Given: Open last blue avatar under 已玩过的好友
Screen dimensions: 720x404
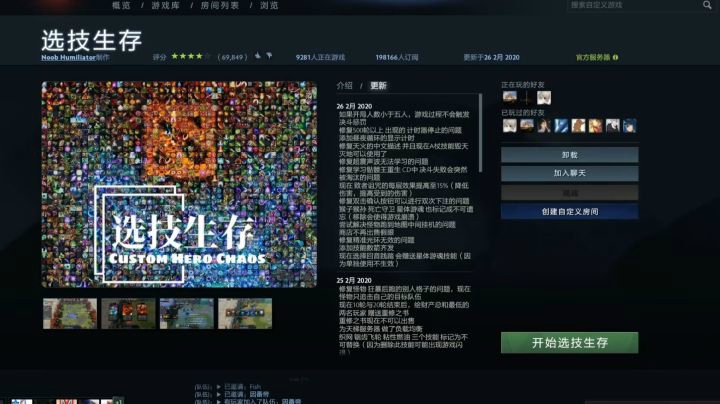Looking at the screenshot, I should tap(629, 125).
